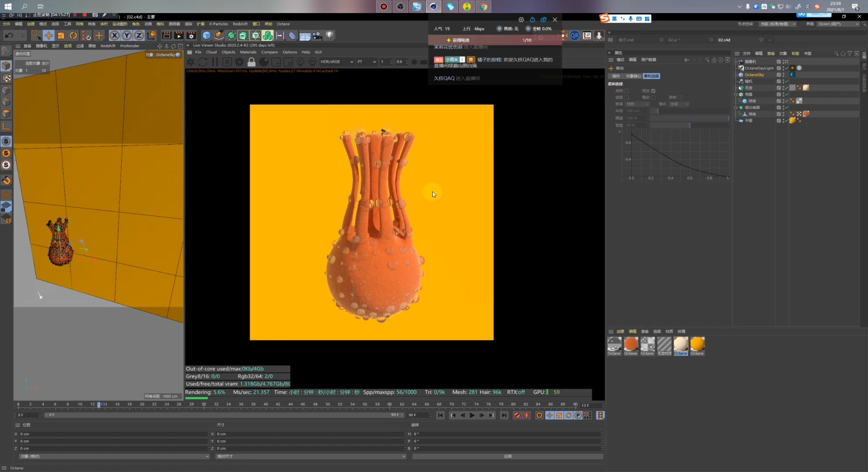The width and height of the screenshot is (868, 472).
Task: Click the soft selection Width slider
Action: click(689, 125)
